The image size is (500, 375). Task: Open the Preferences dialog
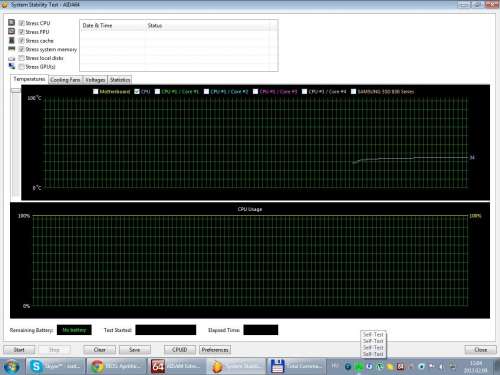tap(215, 350)
